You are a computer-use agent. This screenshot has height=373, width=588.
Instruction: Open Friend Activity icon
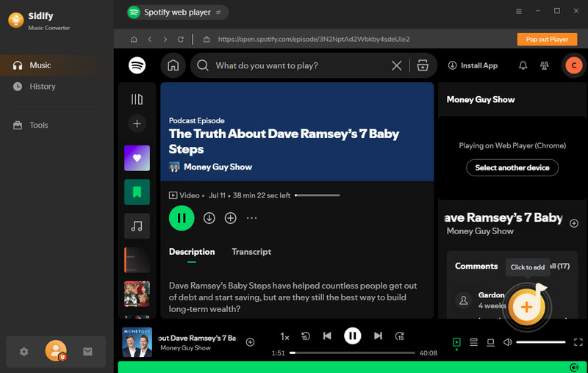[544, 65]
